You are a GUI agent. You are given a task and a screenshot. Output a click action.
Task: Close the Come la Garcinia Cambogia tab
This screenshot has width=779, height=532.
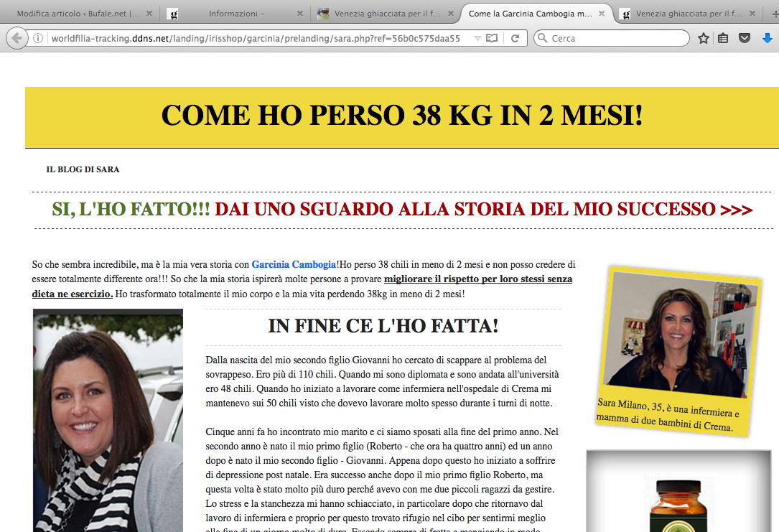point(600,14)
